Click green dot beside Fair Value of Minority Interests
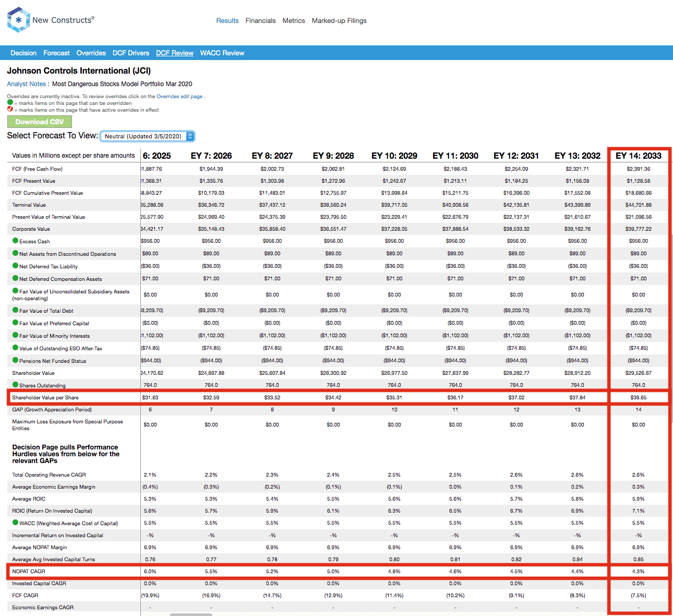 pyautogui.click(x=15, y=335)
